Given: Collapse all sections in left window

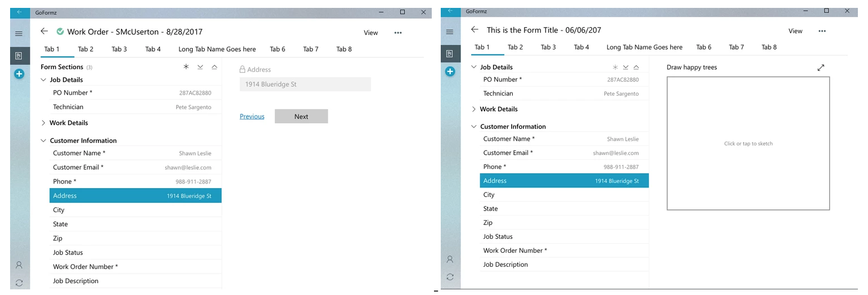Looking at the screenshot, I should 214,67.
